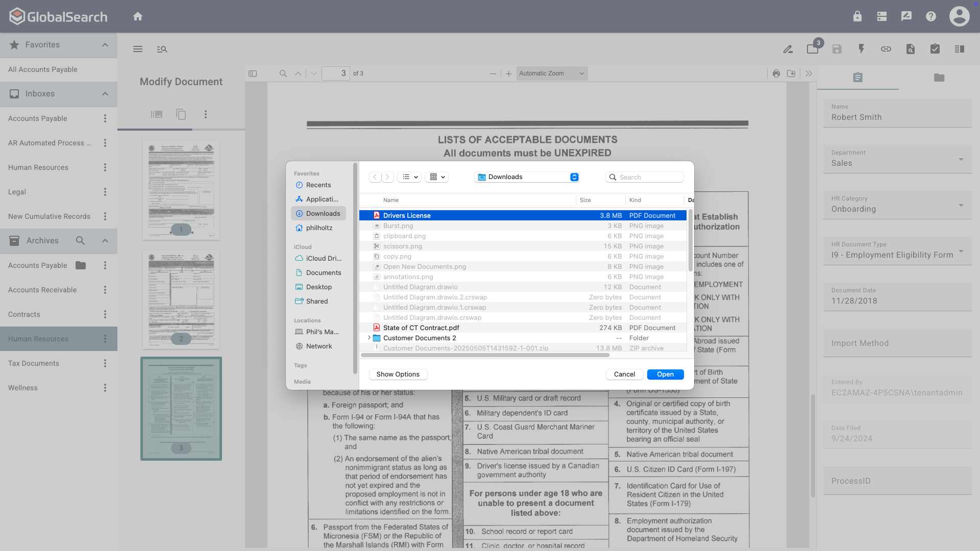Collapse the Favorites section
Viewport: 980px width, 551px height.
pos(105,45)
